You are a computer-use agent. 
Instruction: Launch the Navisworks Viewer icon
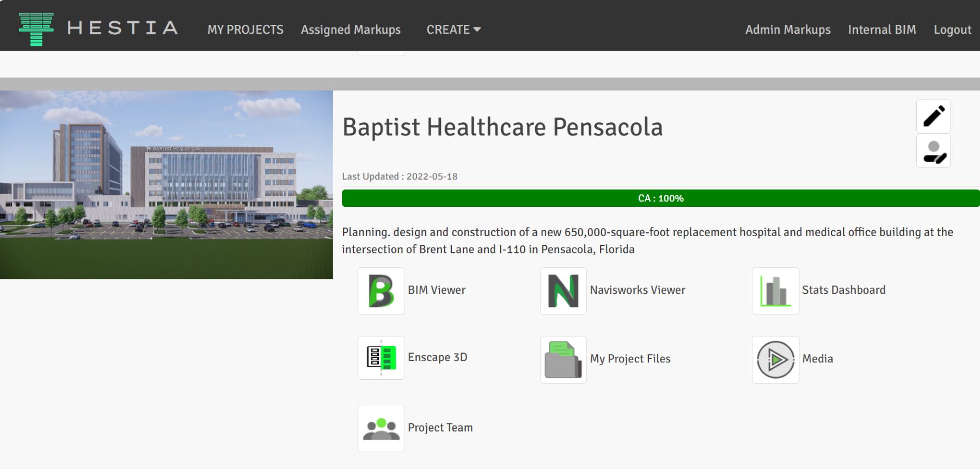point(563,291)
